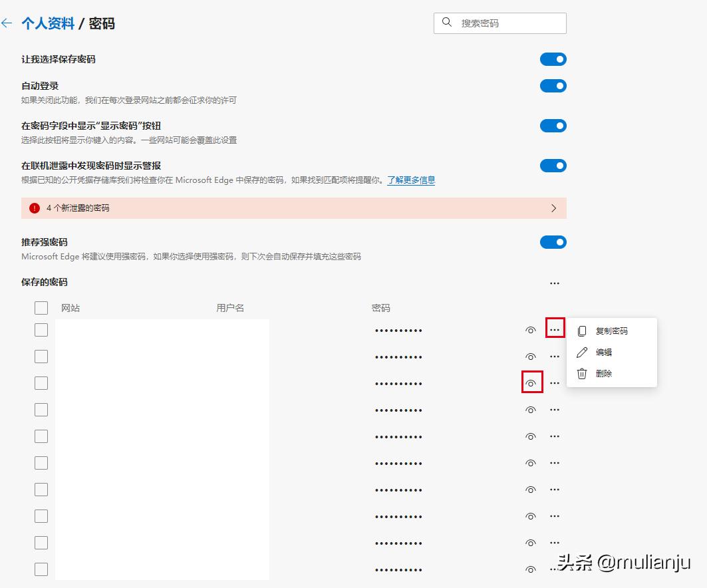
Task: Expand the leaked passwords banner via its chevron
Action: [553, 208]
